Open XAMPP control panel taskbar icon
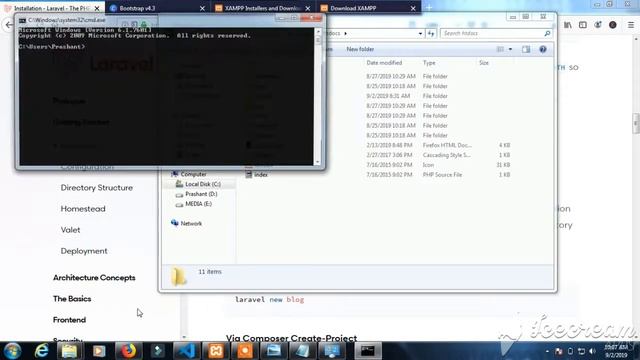Image resolution: width=640 pixels, height=360 pixels. pyautogui.click(x=216, y=351)
